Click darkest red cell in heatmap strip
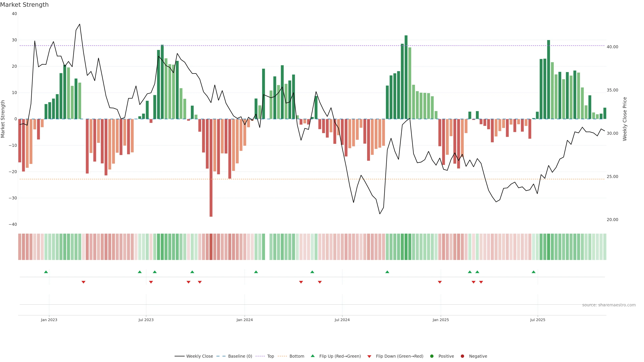This screenshot has width=644, height=362. click(211, 247)
